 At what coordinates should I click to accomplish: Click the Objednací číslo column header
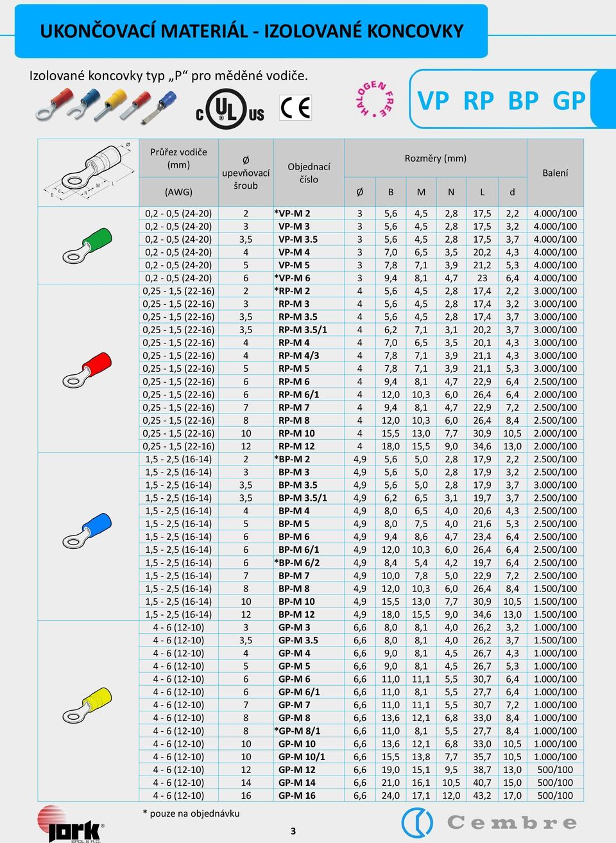[x=309, y=173]
